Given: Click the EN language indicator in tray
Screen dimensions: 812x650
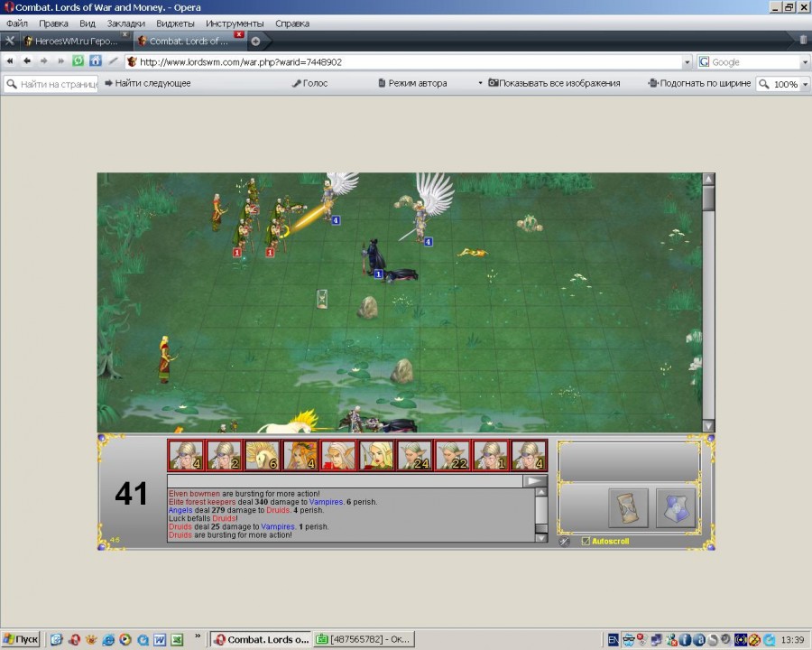Looking at the screenshot, I should coord(613,640).
